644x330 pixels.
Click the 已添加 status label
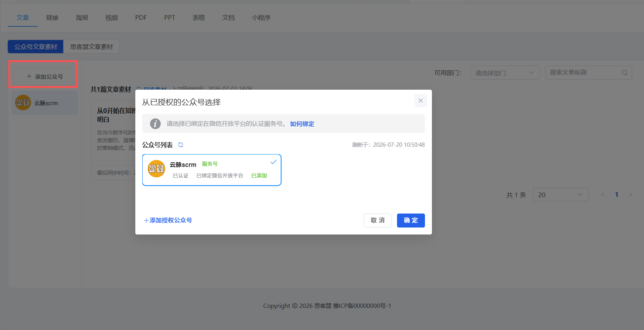pos(259,175)
